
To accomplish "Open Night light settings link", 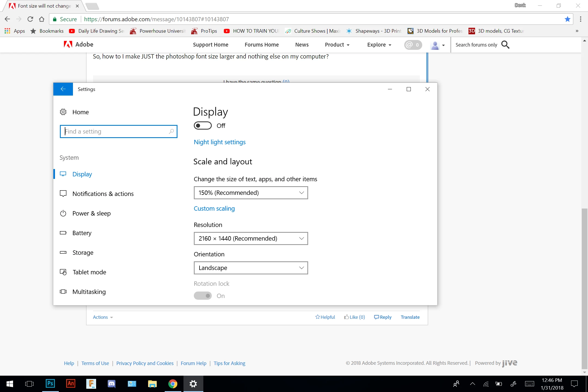I will tap(220, 142).
